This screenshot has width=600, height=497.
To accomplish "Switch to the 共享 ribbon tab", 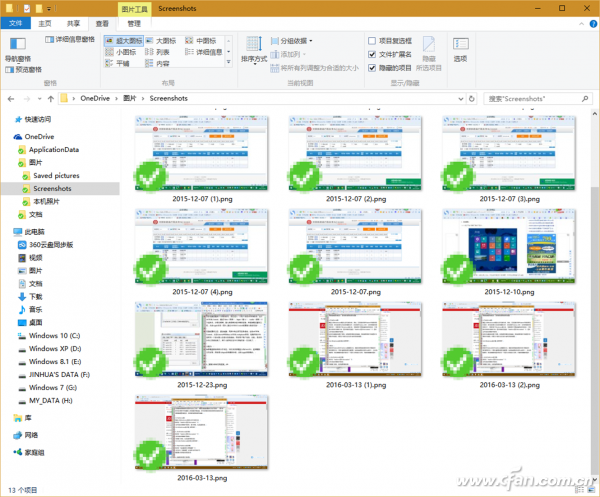I will tap(73, 23).
